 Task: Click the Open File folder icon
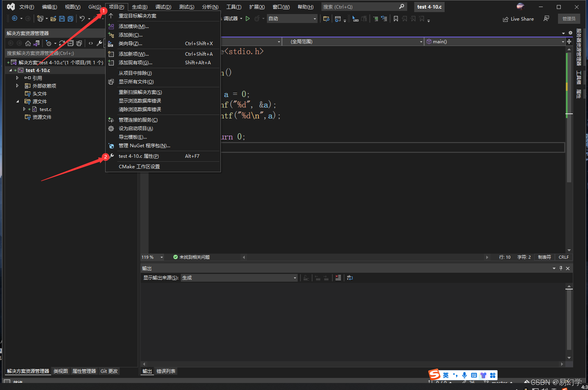53,18
